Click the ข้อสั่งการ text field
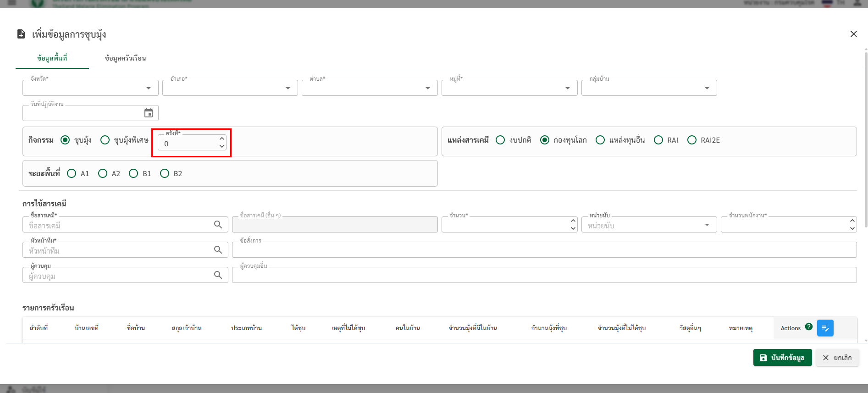 pos(544,250)
